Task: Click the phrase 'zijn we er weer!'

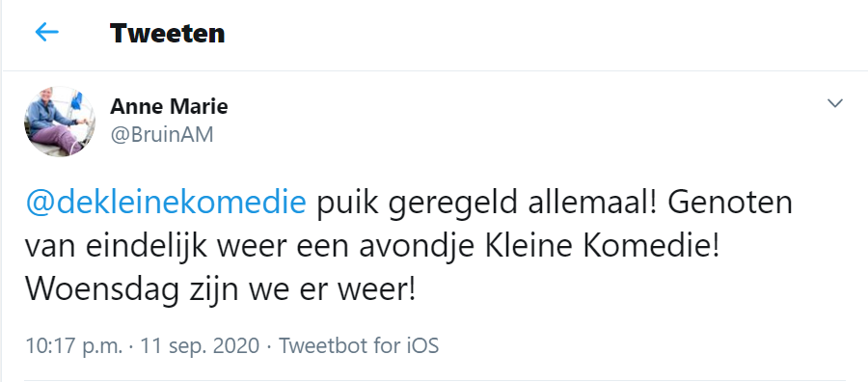Action: 300,290
